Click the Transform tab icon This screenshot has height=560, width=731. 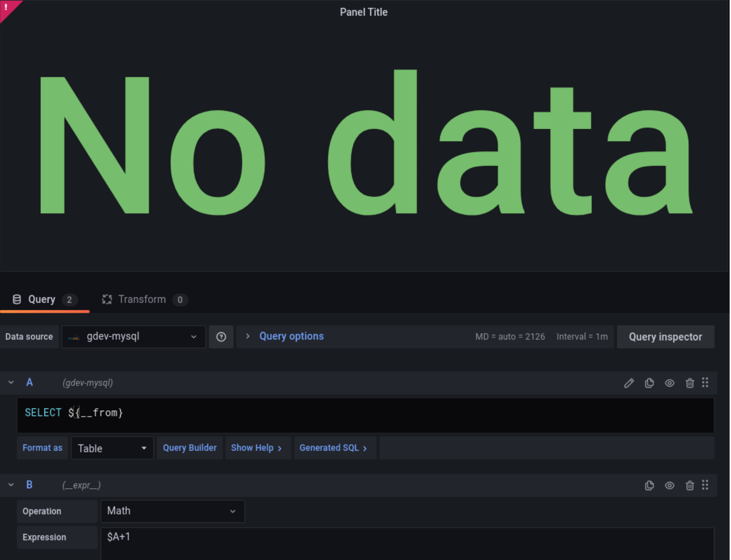point(107,300)
